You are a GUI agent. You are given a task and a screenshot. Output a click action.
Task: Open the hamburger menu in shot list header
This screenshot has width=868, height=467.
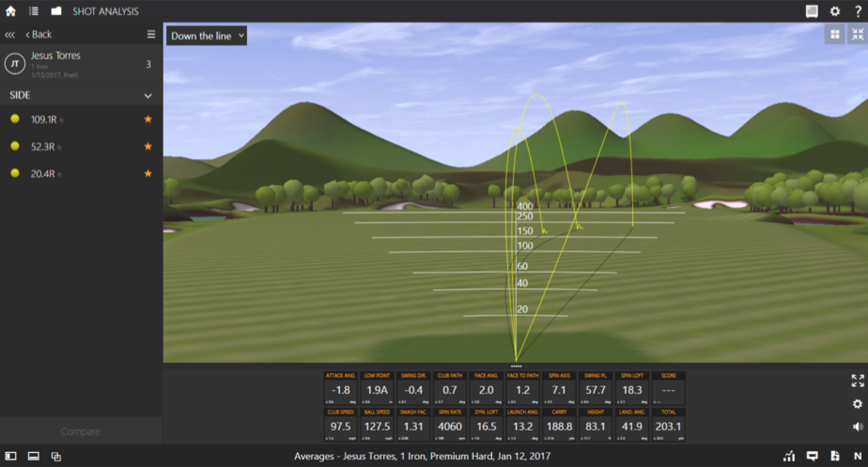(x=151, y=34)
